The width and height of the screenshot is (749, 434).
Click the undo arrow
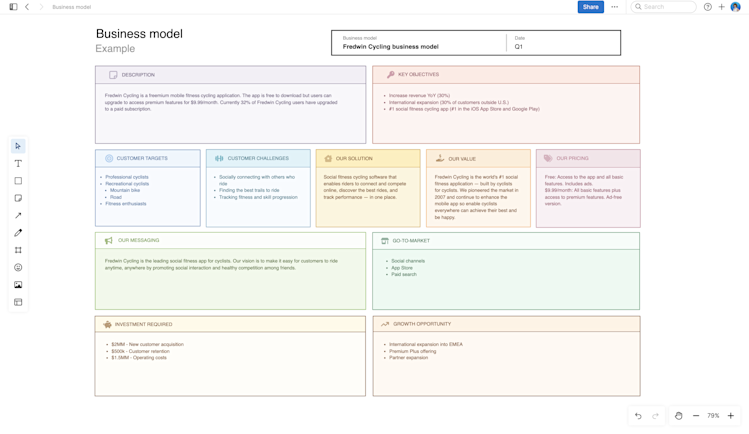[638, 416]
